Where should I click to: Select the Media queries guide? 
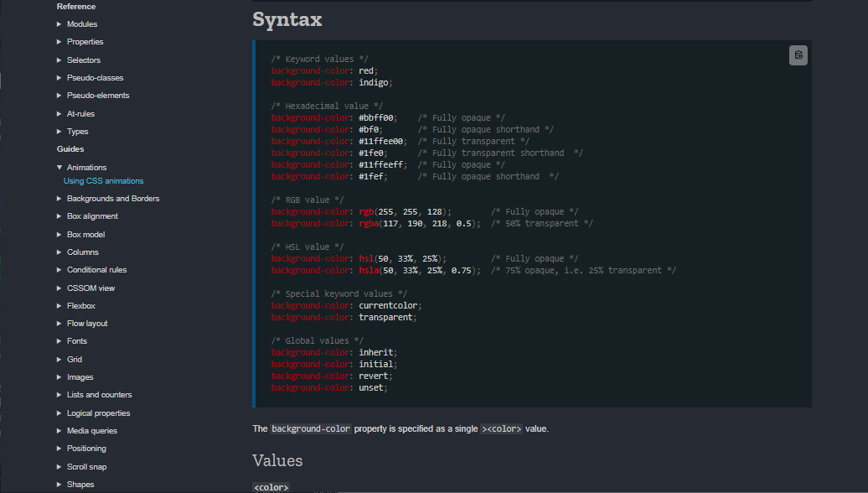[92, 432]
